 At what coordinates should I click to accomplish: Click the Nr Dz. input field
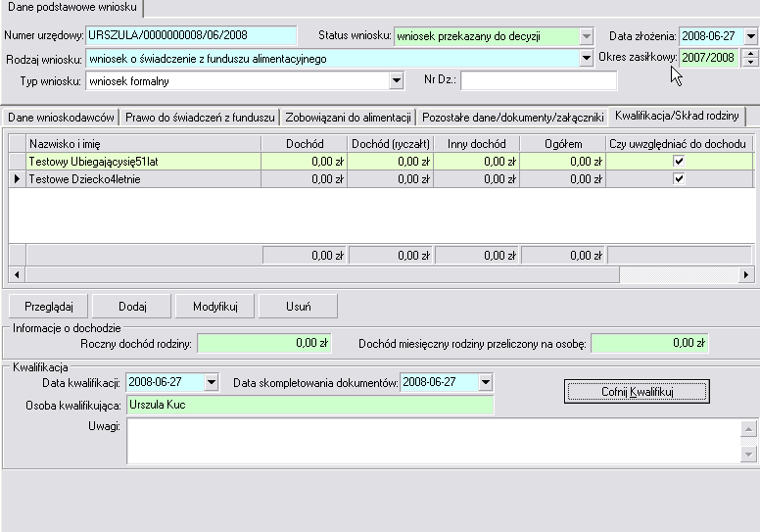(x=539, y=80)
